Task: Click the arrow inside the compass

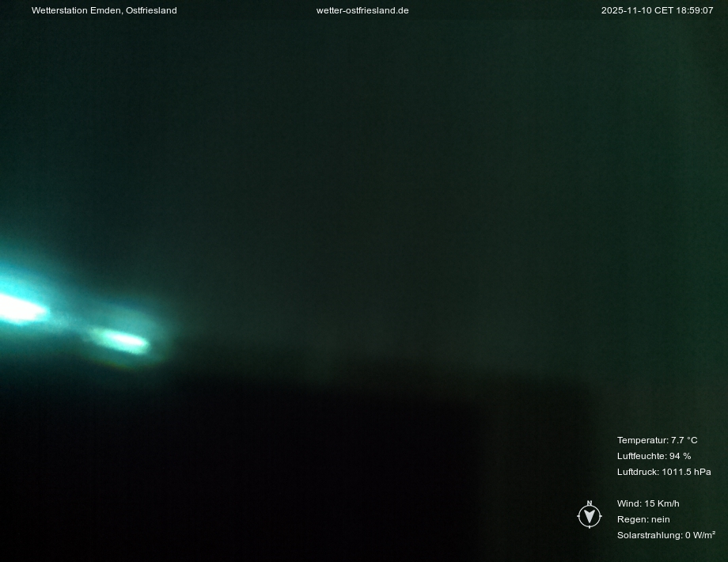Action: 590,517
